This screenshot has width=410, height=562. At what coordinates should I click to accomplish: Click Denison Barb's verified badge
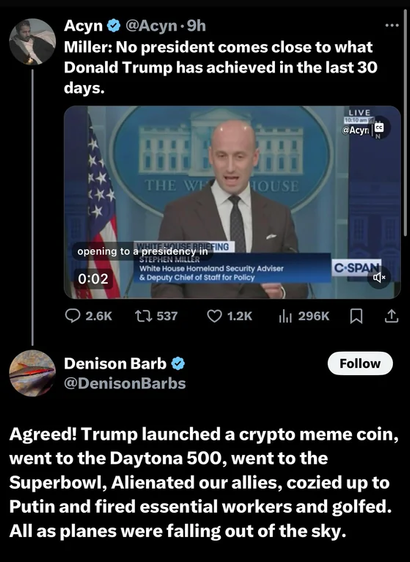[x=178, y=363]
